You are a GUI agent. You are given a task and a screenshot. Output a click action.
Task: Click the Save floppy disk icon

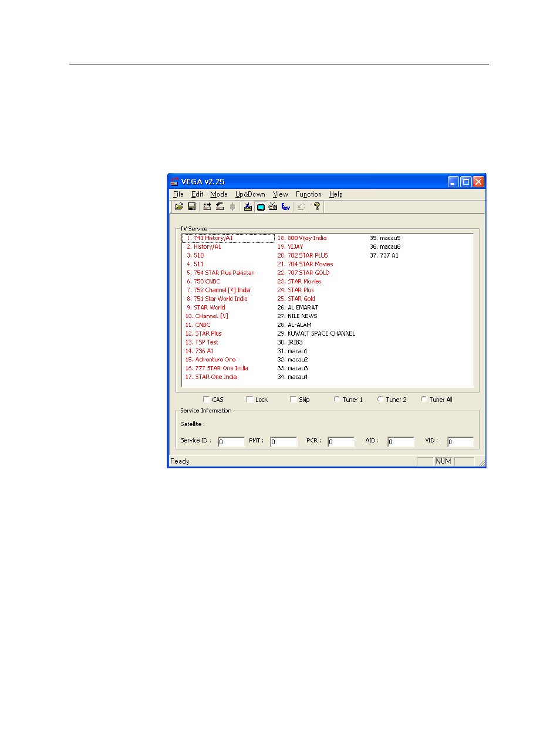[x=191, y=207]
